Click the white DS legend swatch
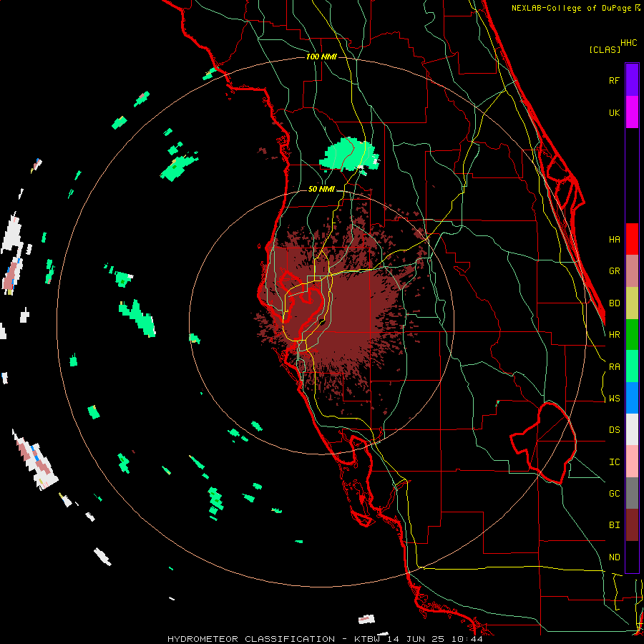644x644 pixels. coord(632,429)
